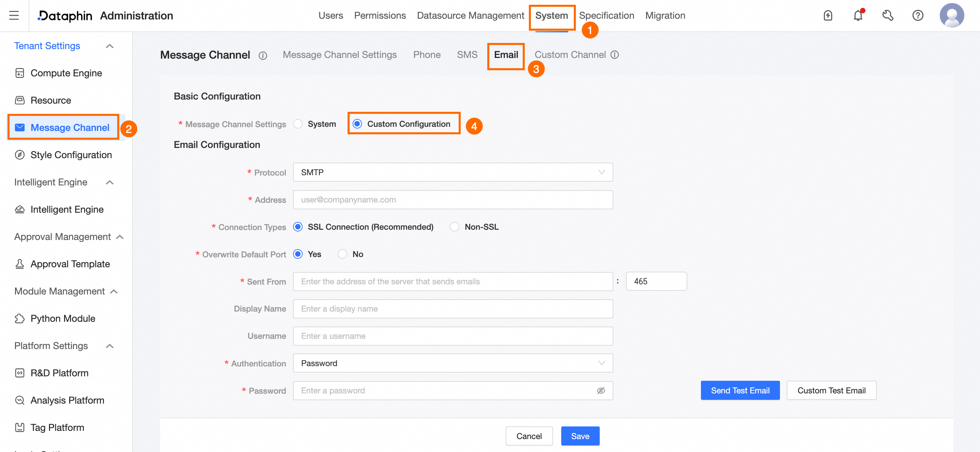This screenshot has height=452, width=980.
Task: Toggle password visibility eye icon
Action: point(601,390)
